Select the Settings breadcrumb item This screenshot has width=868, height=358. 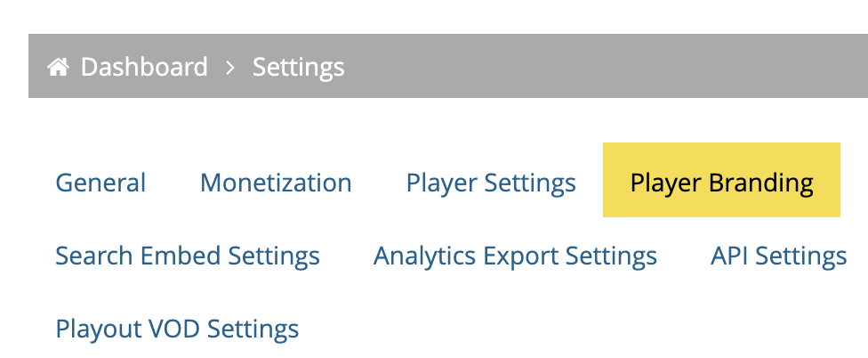299,68
